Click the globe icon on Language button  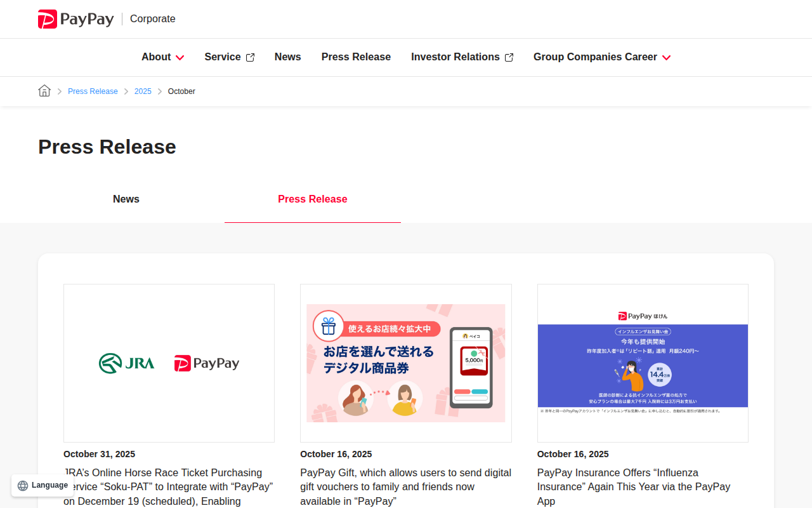point(23,486)
